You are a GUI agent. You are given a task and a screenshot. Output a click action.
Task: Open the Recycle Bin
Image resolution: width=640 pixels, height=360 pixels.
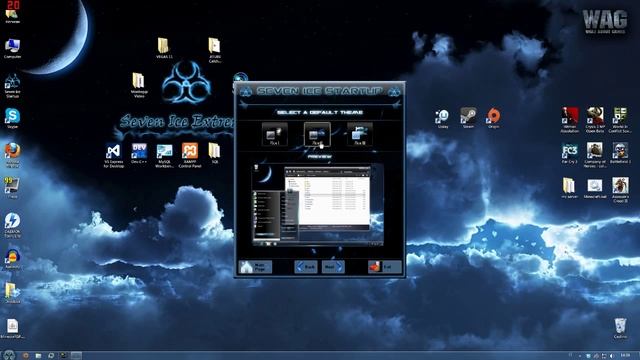(620, 329)
